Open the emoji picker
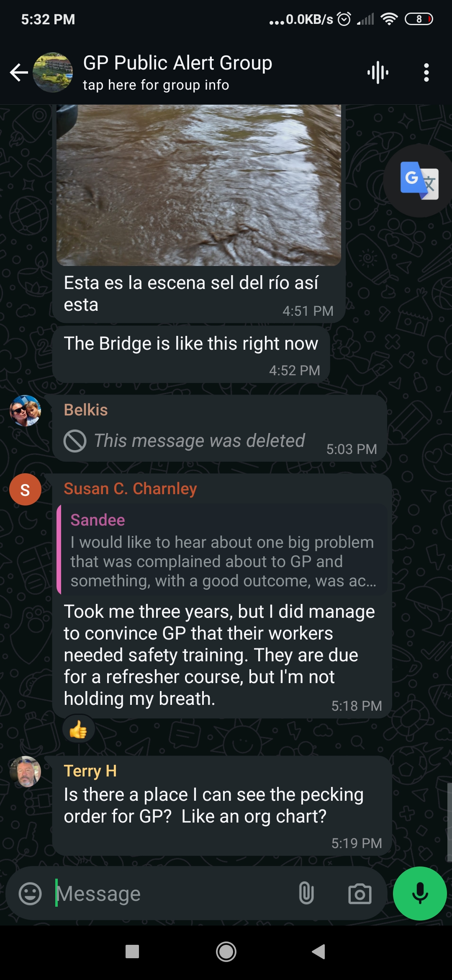This screenshot has width=452, height=980. tap(30, 894)
